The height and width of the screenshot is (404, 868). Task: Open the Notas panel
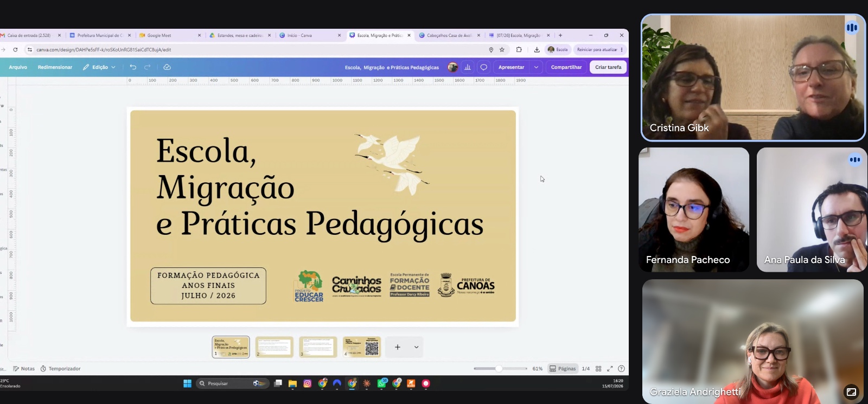pyautogui.click(x=24, y=369)
